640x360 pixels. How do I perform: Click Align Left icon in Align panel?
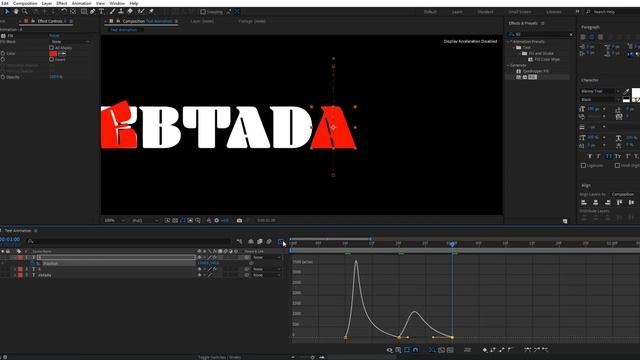click(584, 202)
